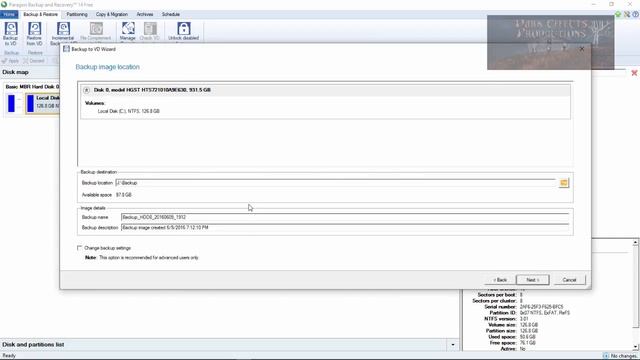Click the Apply toolbar item

pyautogui.click(x=10, y=61)
